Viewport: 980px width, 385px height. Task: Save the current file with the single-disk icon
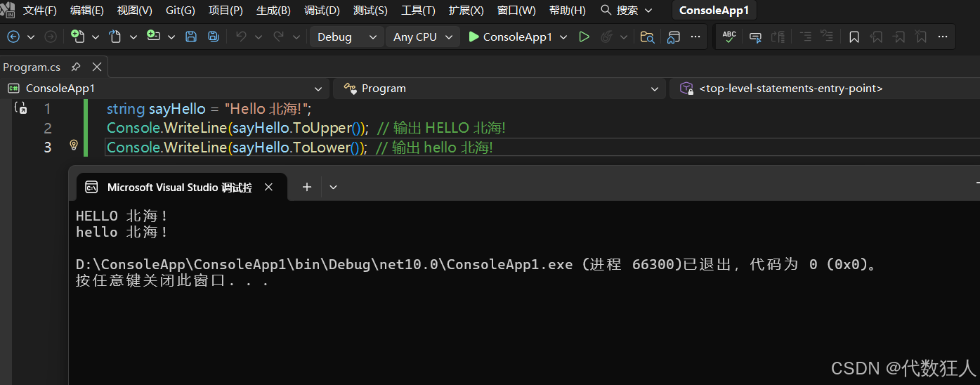click(x=191, y=37)
